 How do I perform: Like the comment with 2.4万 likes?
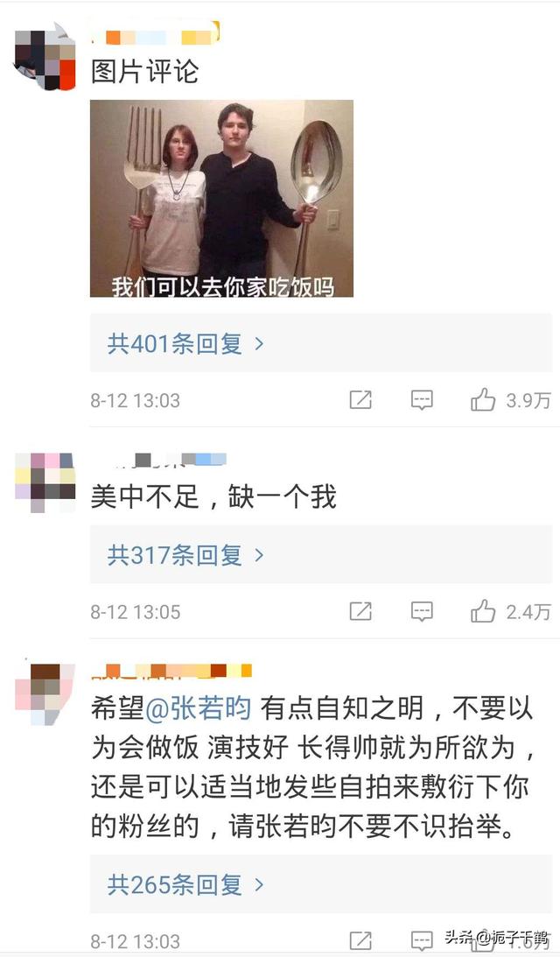[x=482, y=611]
